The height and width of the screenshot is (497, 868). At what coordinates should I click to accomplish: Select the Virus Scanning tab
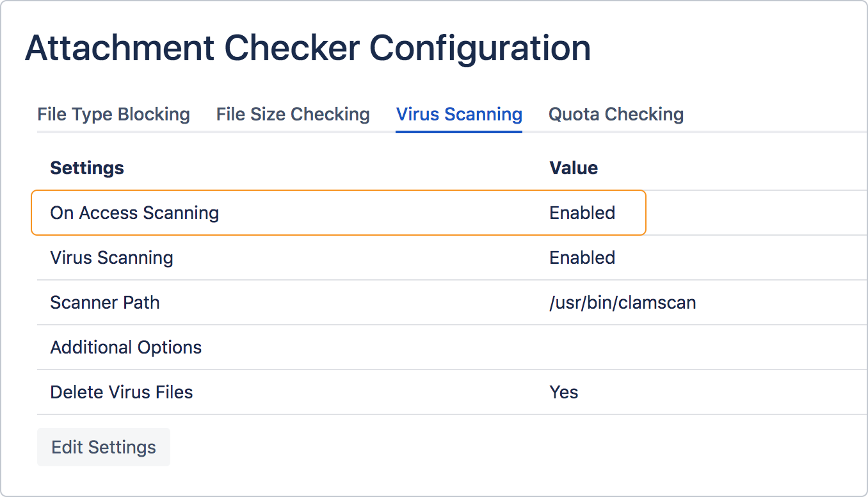(x=459, y=114)
